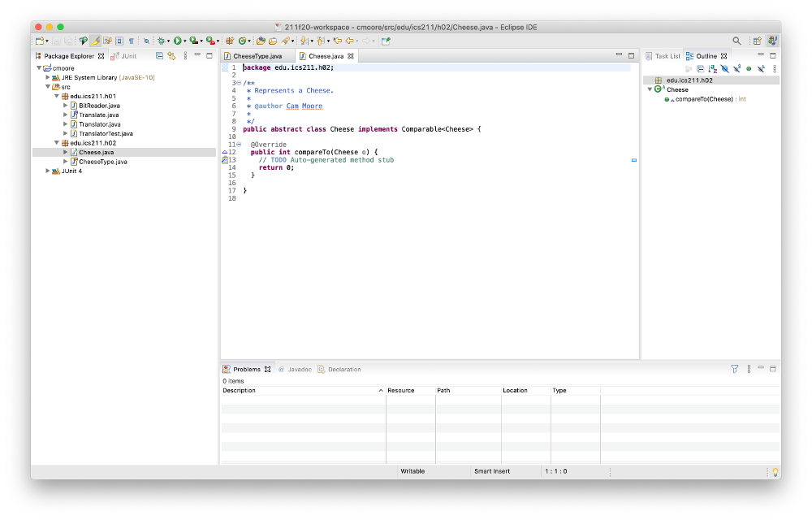812x520 pixels.
Task: Click the Description column header
Action: (x=239, y=390)
